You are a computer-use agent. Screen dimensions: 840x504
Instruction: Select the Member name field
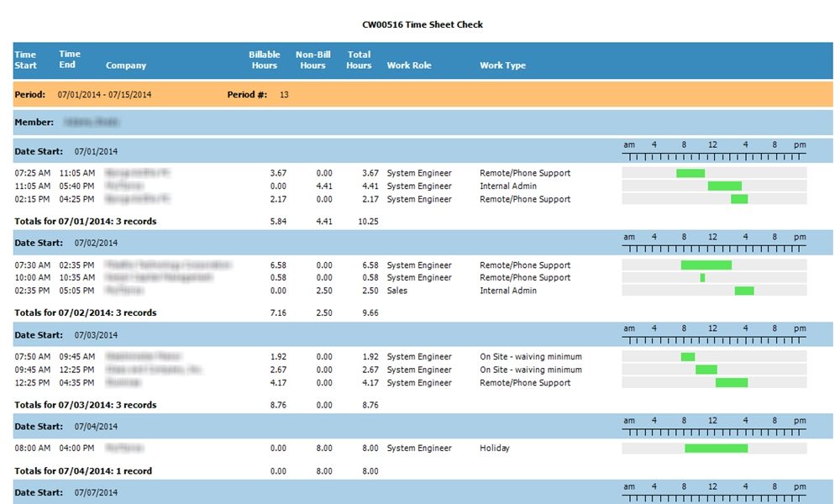pos(92,122)
